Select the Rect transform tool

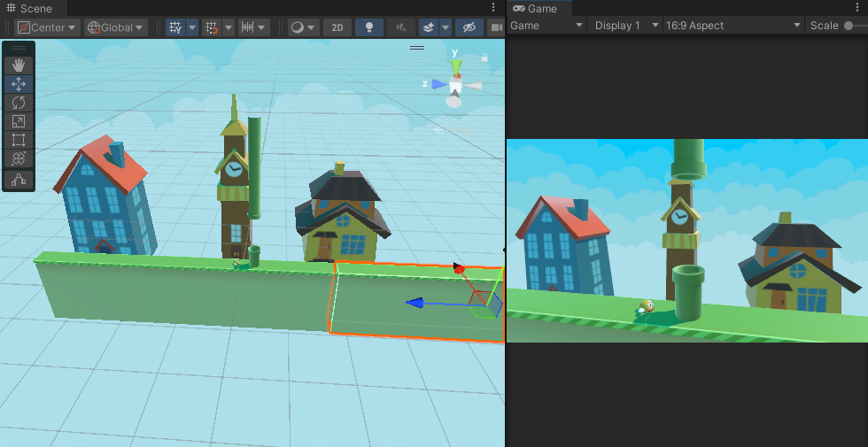click(19, 140)
